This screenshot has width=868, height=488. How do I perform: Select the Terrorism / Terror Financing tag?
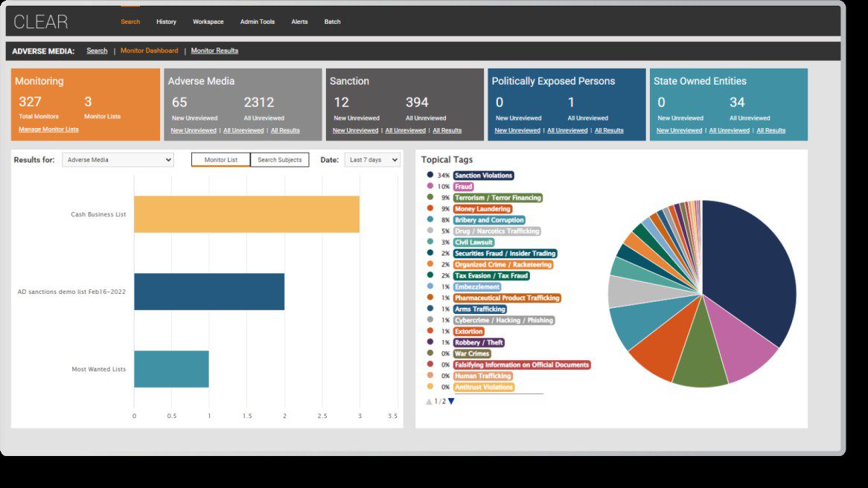point(497,198)
